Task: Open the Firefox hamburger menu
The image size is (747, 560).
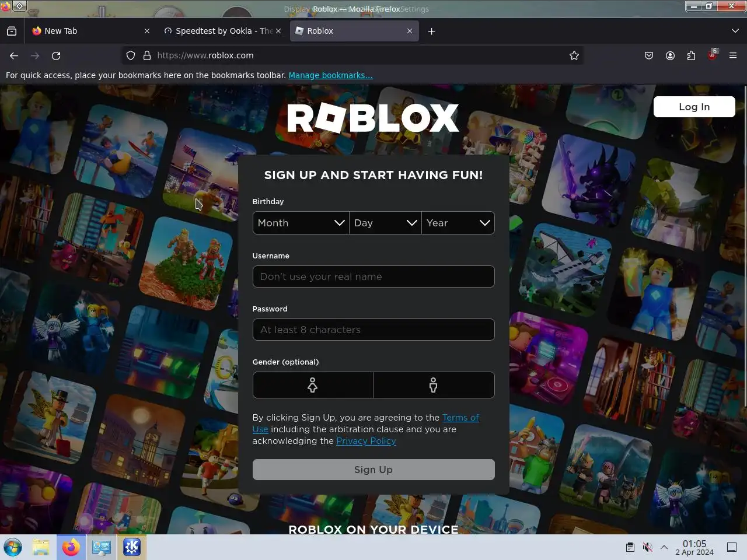Action: (733, 55)
